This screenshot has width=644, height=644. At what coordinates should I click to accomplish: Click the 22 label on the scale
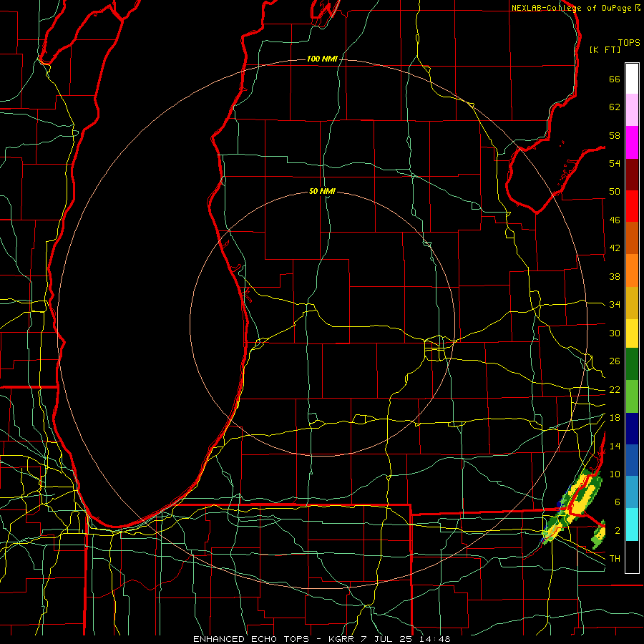pos(615,390)
